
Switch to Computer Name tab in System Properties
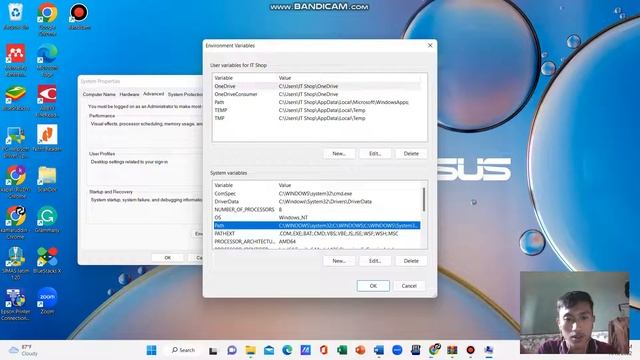(x=99, y=94)
